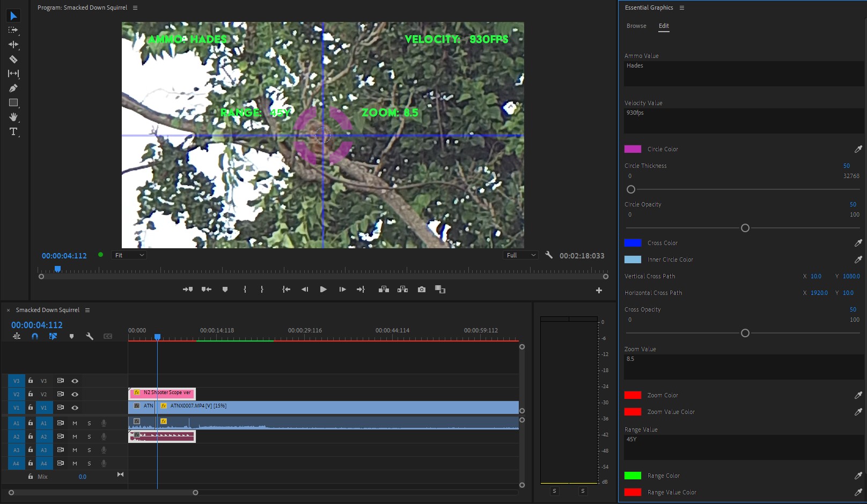Image resolution: width=867 pixels, height=504 pixels.
Task: Click the Range Value text field
Action: point(744,447)
